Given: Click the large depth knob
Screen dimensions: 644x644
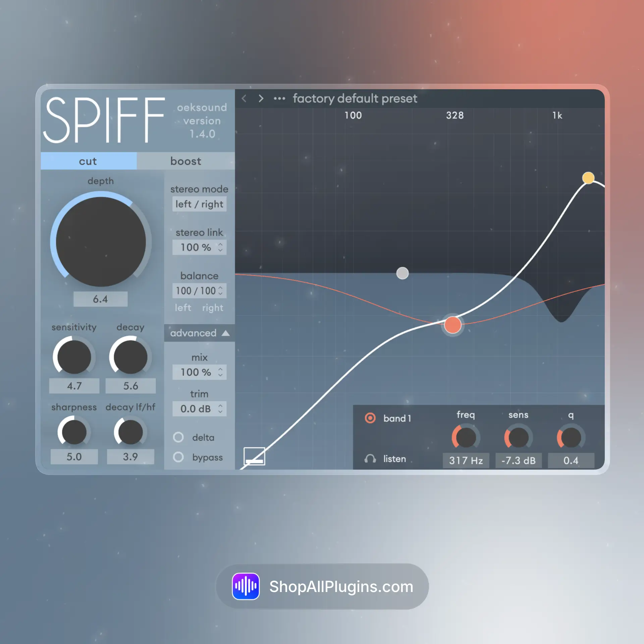Looking at the screenshot, I should point(101,241).
